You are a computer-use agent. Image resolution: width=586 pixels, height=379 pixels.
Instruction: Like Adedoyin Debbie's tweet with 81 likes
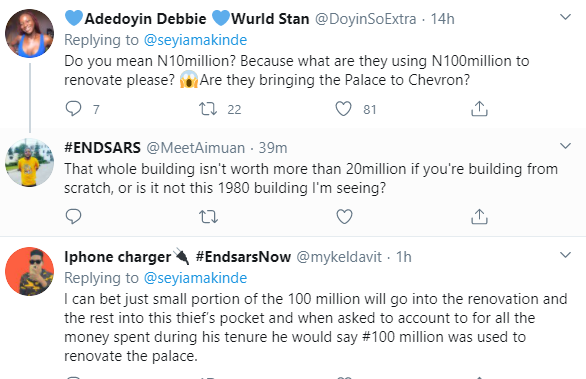coord(343,109)
